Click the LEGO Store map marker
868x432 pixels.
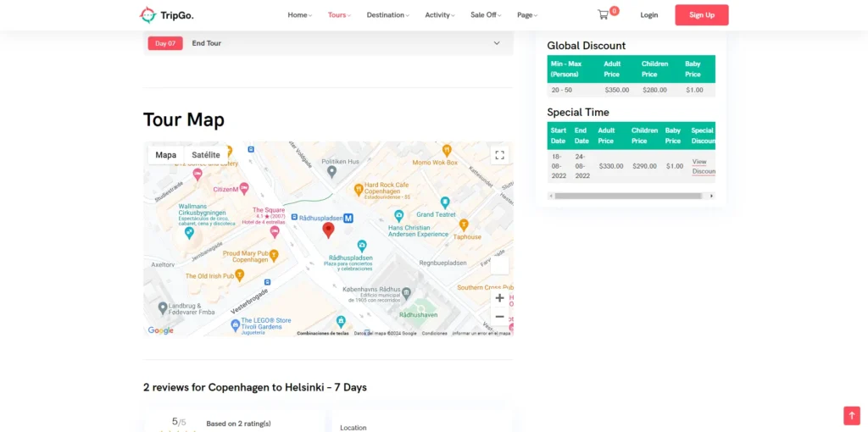coord(234,324)
